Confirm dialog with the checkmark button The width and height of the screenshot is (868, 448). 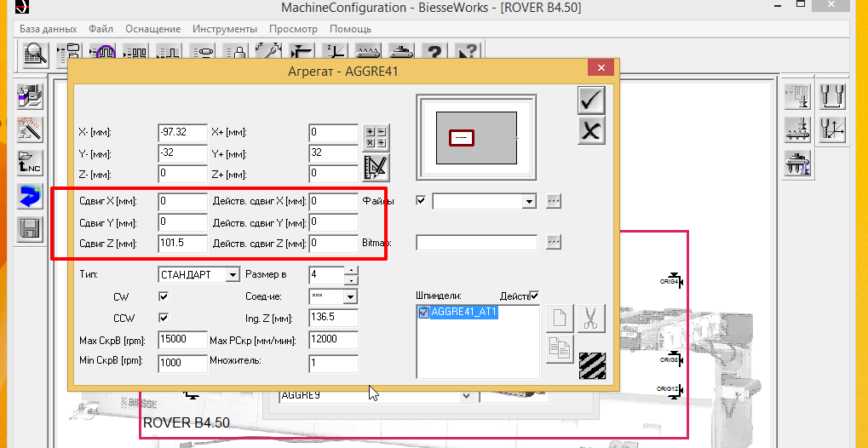[591, 101]
